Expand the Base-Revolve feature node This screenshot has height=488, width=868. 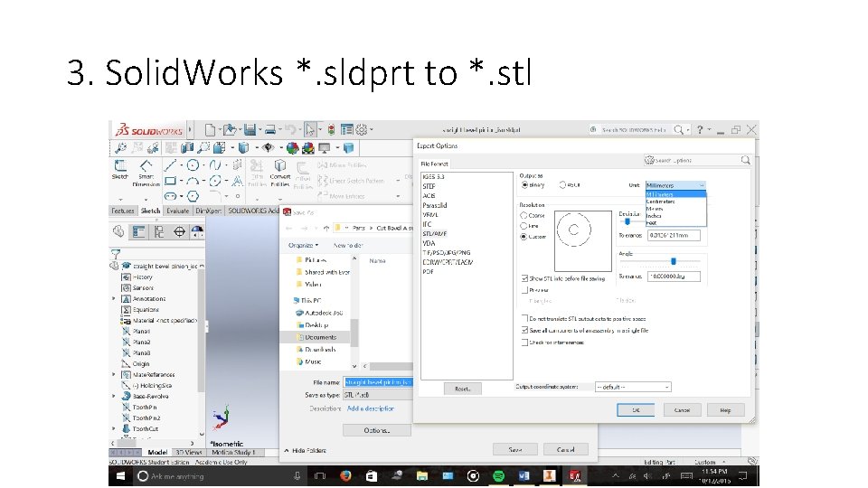coord(114,396)
